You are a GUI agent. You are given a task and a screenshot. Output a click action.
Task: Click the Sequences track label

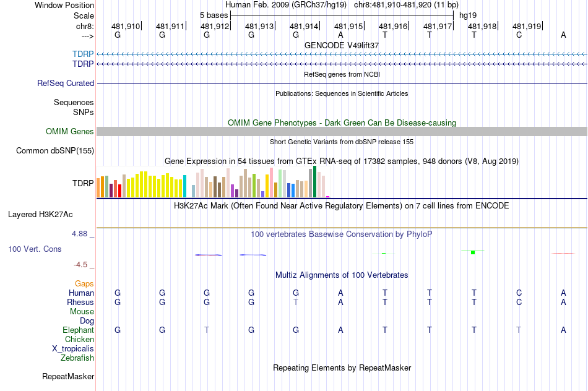tap(74, 102)
